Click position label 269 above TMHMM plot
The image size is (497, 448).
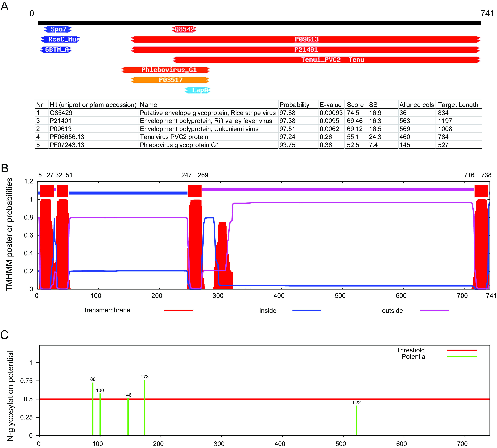click(x=203, y=175)
